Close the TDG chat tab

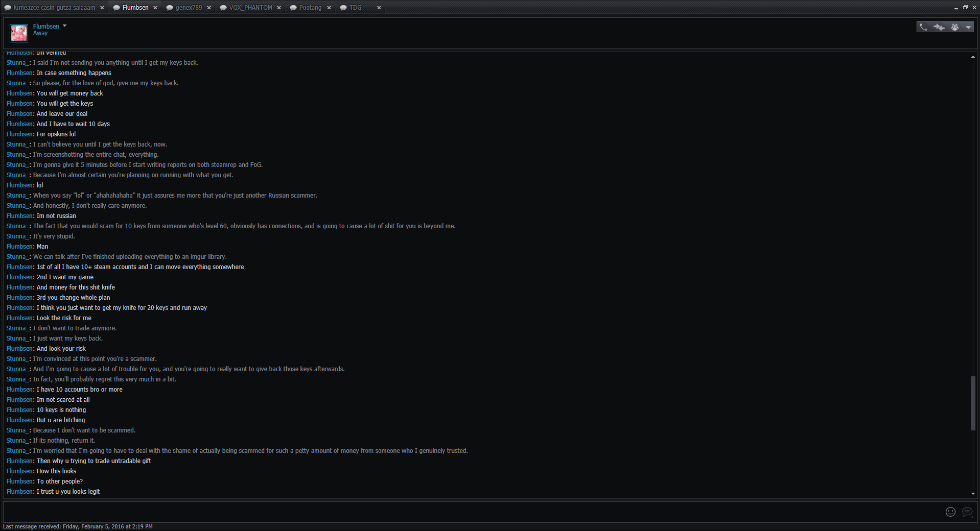coord(379,8)
